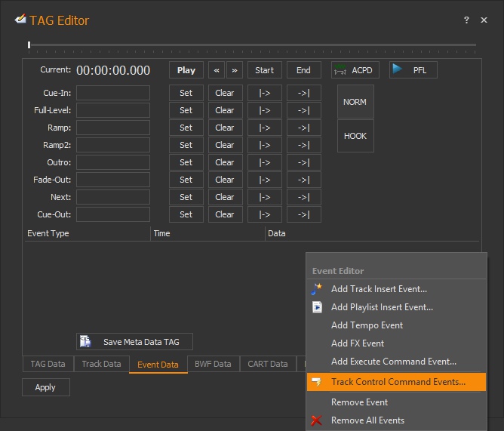The image size is (504, 431).
Task: Click the Ramp time input field
Action: (113, 128)
